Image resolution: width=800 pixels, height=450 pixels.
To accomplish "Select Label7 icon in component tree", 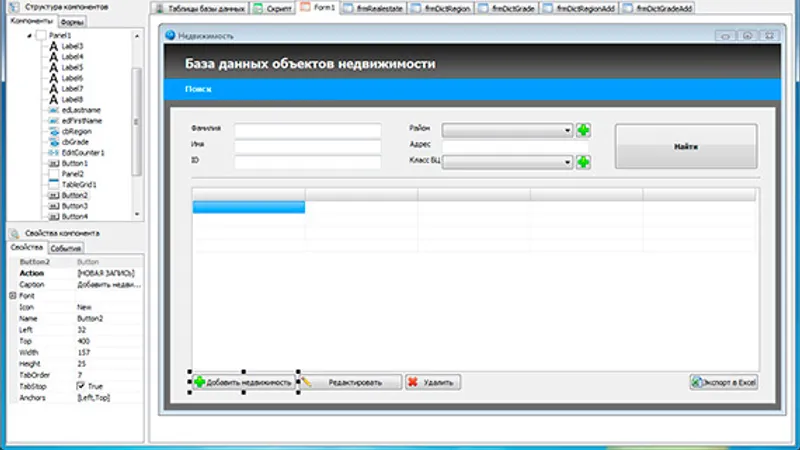I will tap(54, 89).
